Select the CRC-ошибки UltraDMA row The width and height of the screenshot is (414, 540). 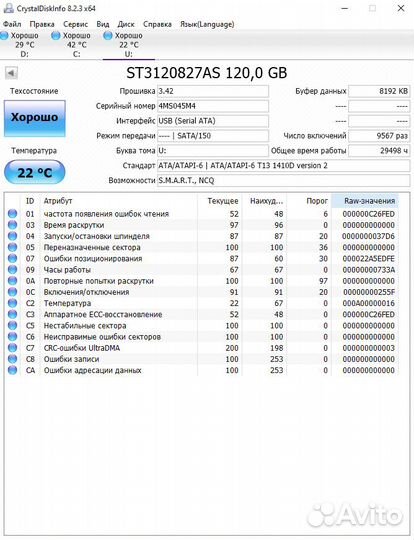pos(202,348)
